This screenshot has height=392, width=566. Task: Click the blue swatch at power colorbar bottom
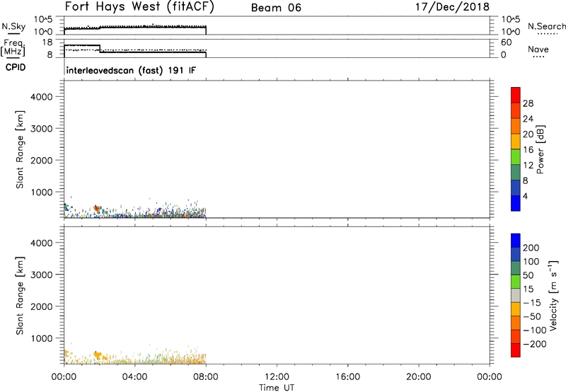(x=516, y=203)
